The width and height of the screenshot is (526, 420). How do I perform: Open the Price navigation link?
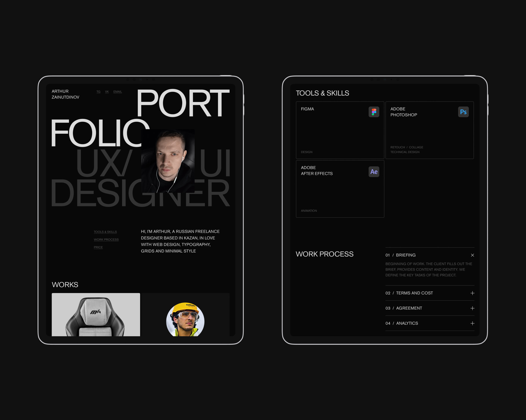(x=98, y=247)
